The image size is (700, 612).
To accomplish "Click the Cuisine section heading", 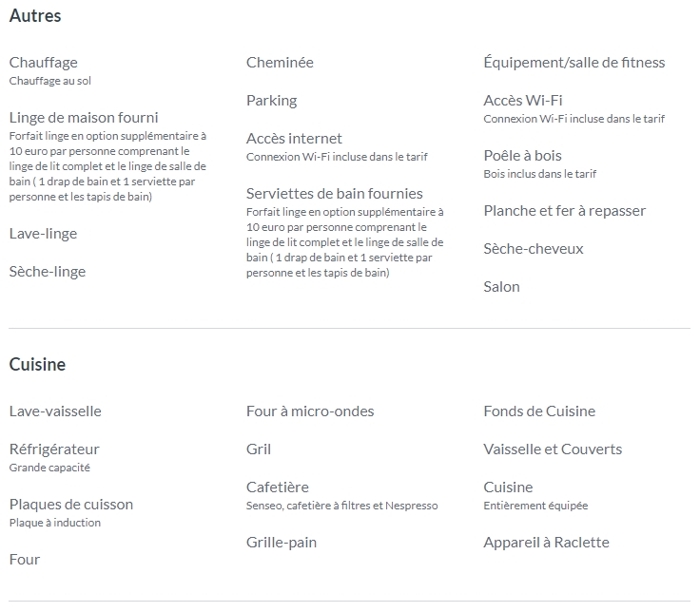I will point(37,364).
